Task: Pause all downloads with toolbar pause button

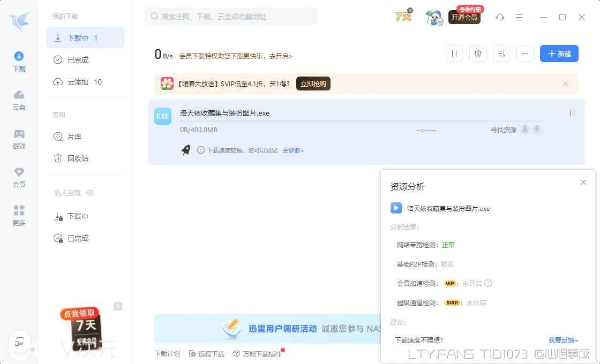Action: pyautogui.click(x=454, y=54)
